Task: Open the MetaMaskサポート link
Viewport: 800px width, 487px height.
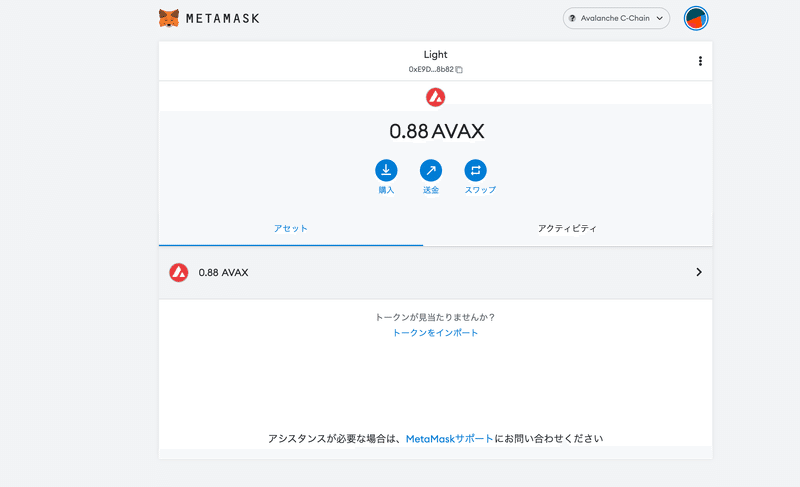Action: 449,439
